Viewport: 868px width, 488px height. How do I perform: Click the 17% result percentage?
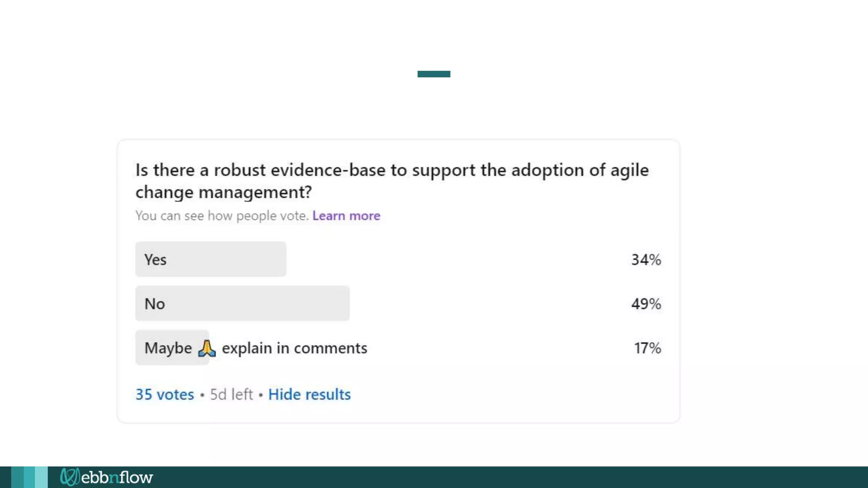click(647, 348)
